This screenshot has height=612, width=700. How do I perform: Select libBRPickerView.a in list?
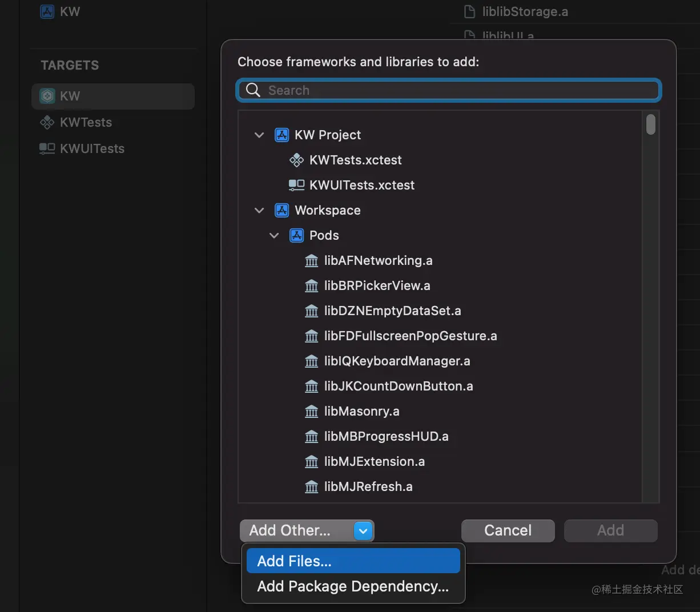pos(377,285)
